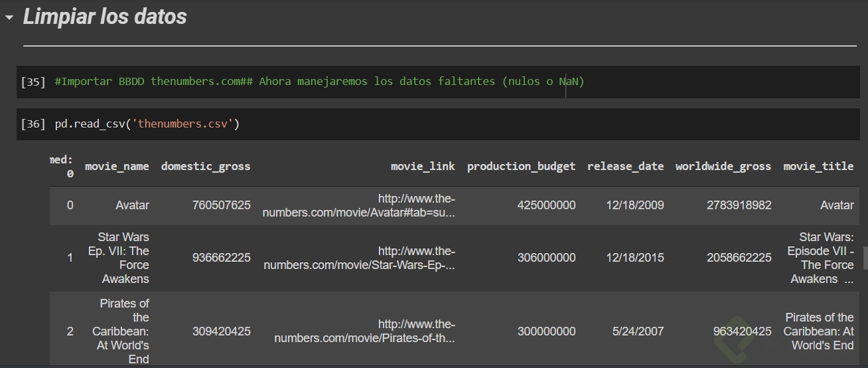Select the 'domestic_gross' column header
Screen dimensions: 868x368
click(x=206, y=166)
